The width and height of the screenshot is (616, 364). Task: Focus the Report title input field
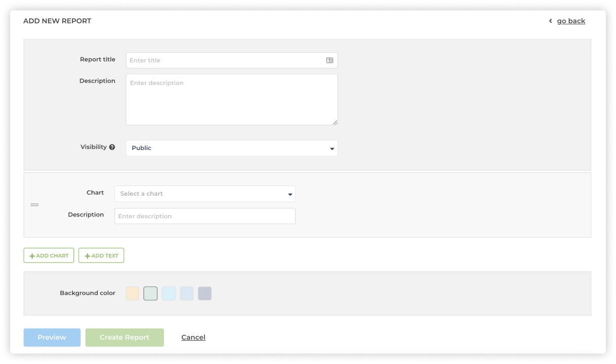pos(232,60)
